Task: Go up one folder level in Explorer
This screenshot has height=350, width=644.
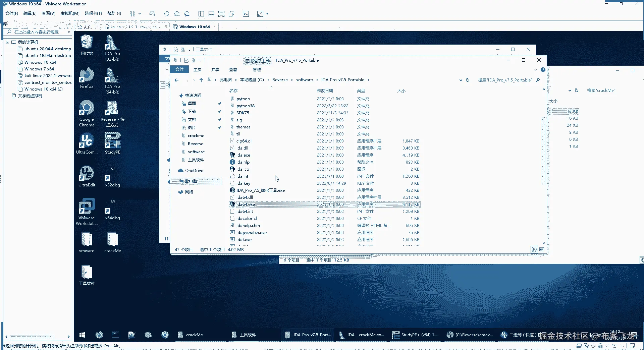Action: [201, 80]
